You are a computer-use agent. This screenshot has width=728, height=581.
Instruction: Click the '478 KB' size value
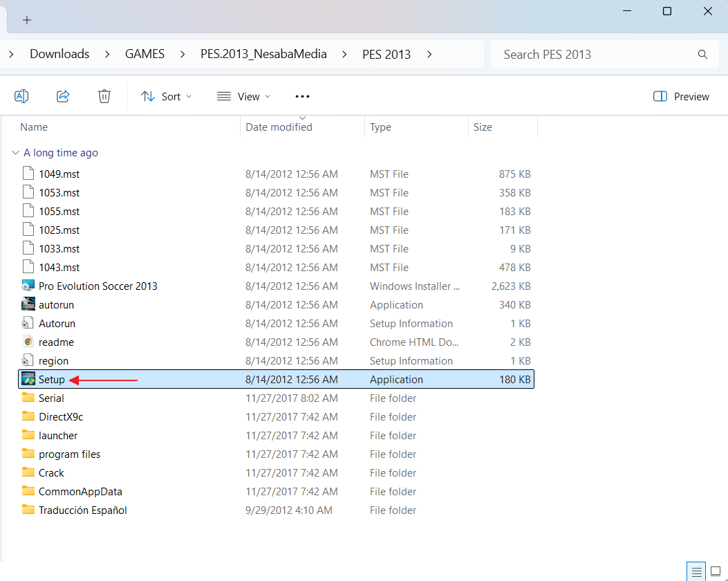click(515, 268)
